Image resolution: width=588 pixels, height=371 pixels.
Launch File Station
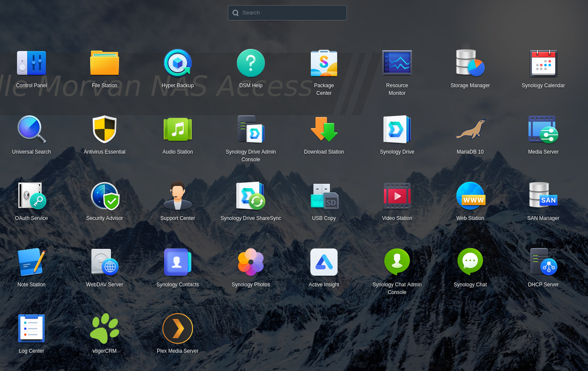(105, 63)
